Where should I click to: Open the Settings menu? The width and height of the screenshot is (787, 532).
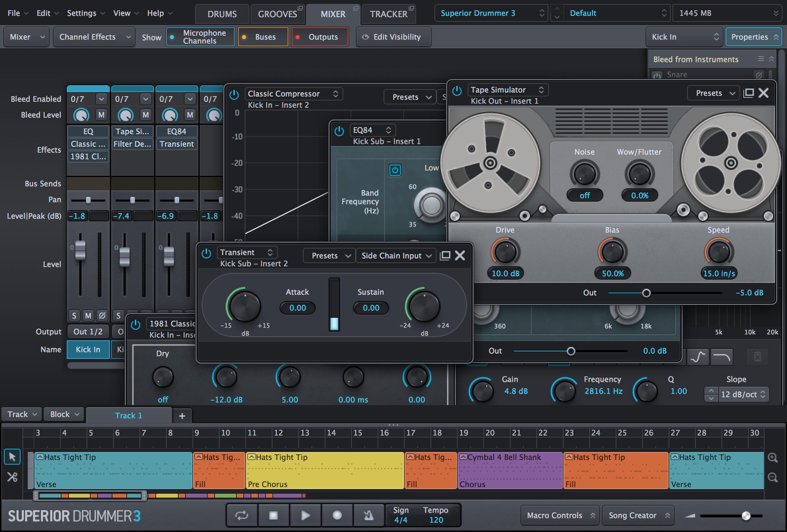[x=81, y=13]
